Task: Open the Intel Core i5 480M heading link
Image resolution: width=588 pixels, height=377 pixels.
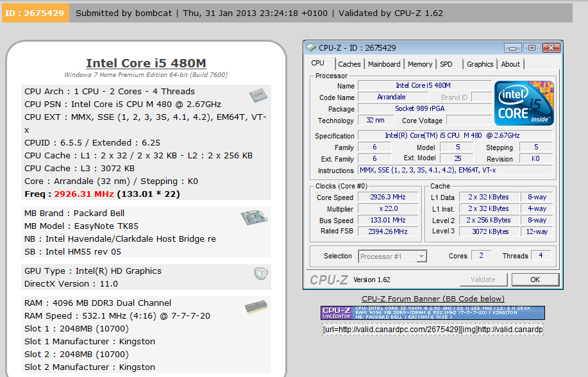Action: pyautogui.click(x=146, y=63)
